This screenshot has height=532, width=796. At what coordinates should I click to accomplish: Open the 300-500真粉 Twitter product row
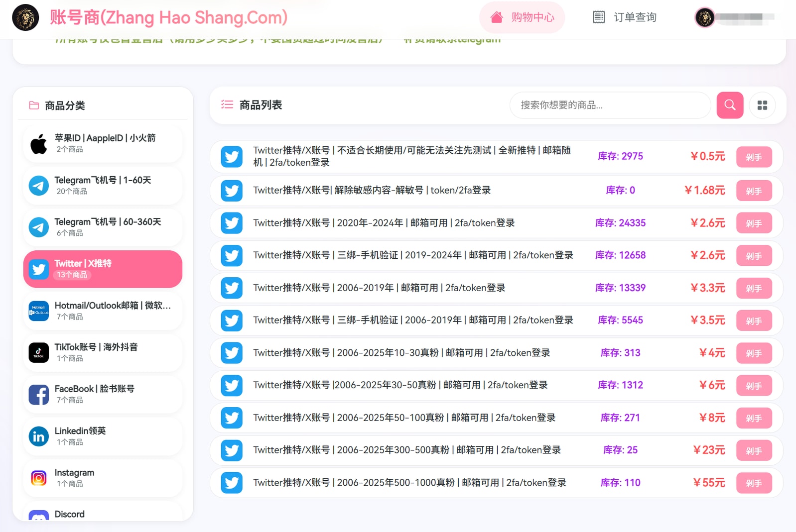[x=406, y=450]
